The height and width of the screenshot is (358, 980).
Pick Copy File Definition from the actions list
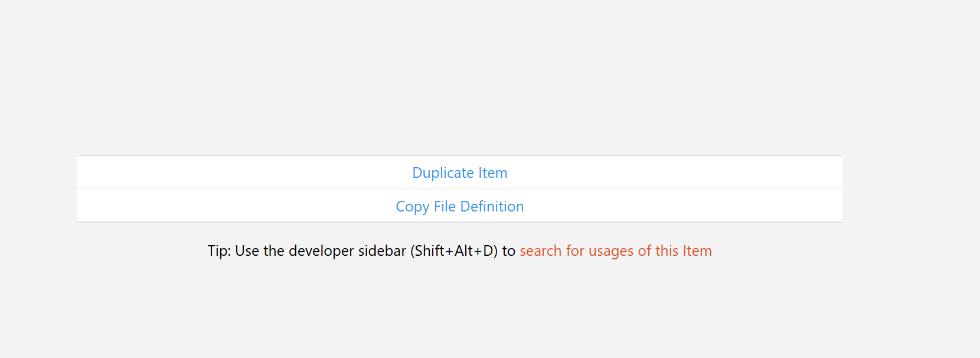pyautogui.click(x=460, y=206)
